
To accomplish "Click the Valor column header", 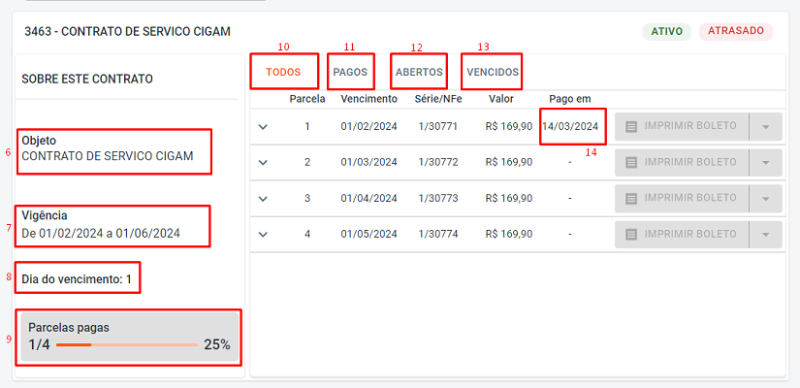I will click(x=501, y=99).
